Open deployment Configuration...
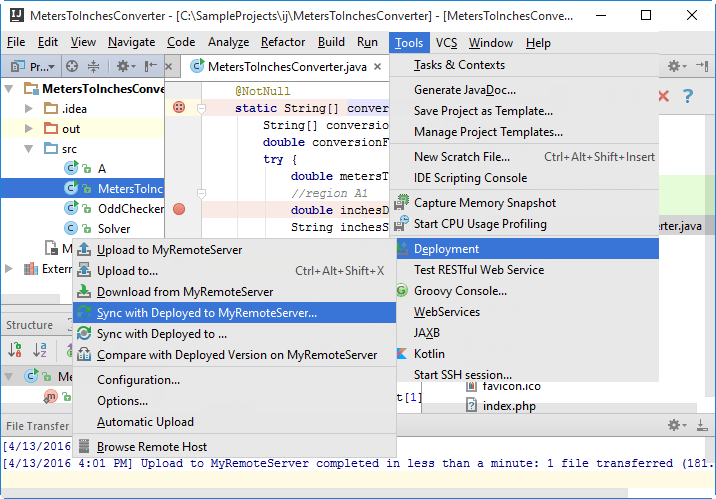 (234, 380)
